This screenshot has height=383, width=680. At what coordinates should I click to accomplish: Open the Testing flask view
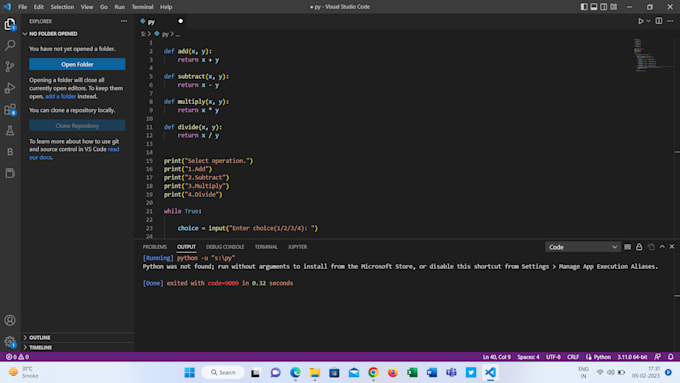[10, 131]
